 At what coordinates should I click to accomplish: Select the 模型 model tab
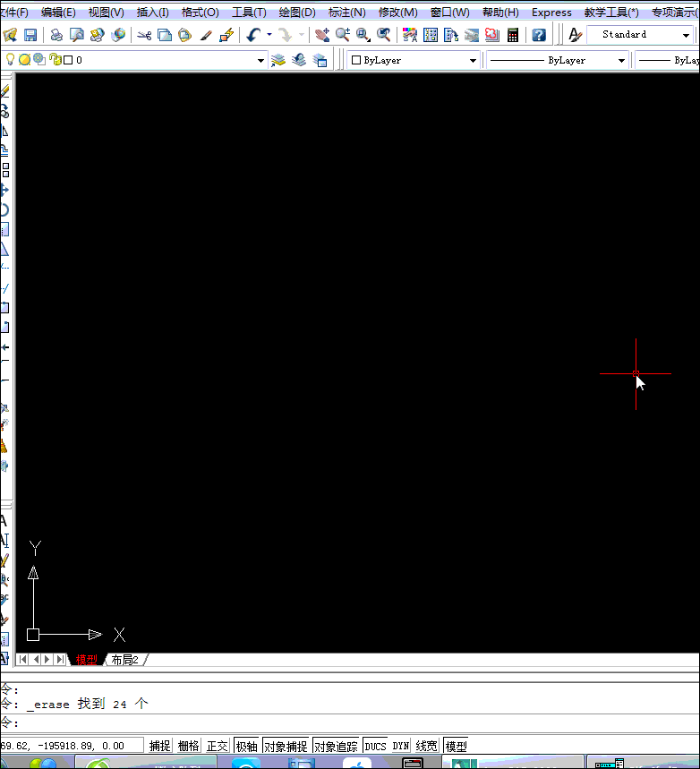tap(86, 660)
